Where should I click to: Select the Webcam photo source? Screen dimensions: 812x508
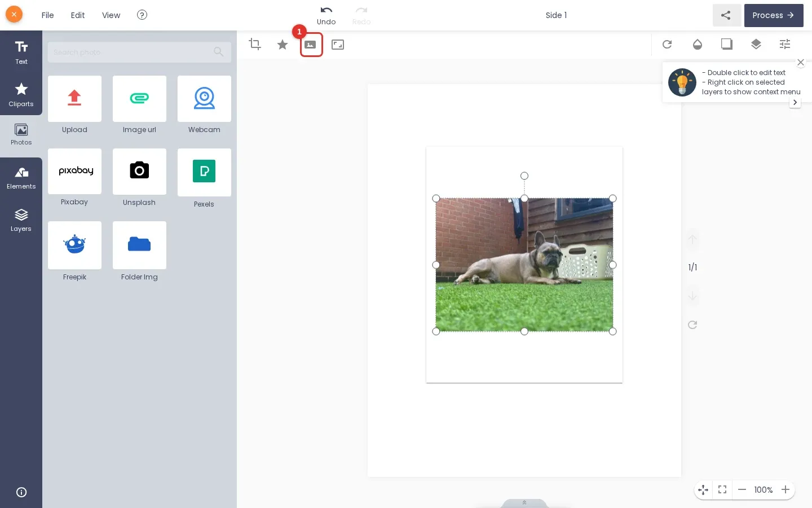204,99
